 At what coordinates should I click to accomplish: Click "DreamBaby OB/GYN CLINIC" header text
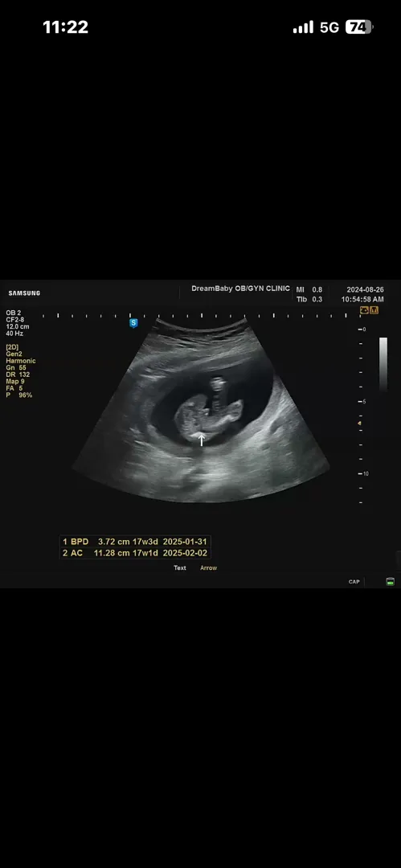pyautogui.click(x=240, y=289)
